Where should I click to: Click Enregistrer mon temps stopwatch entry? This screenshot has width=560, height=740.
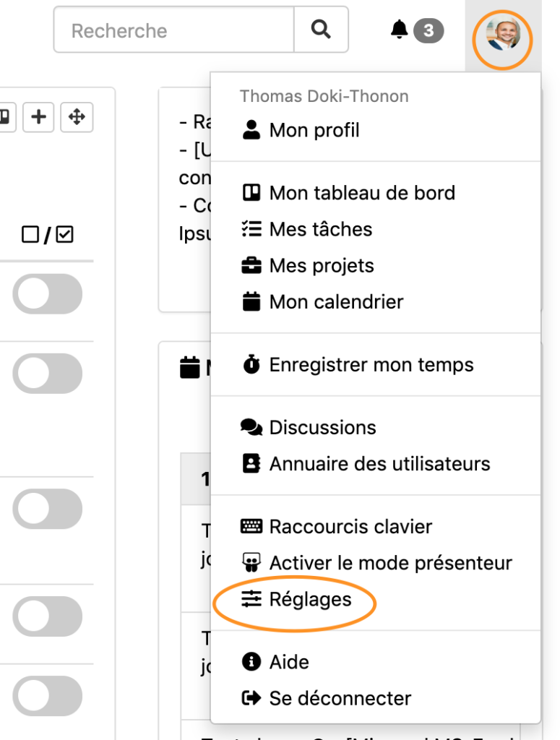click(371, 365)
